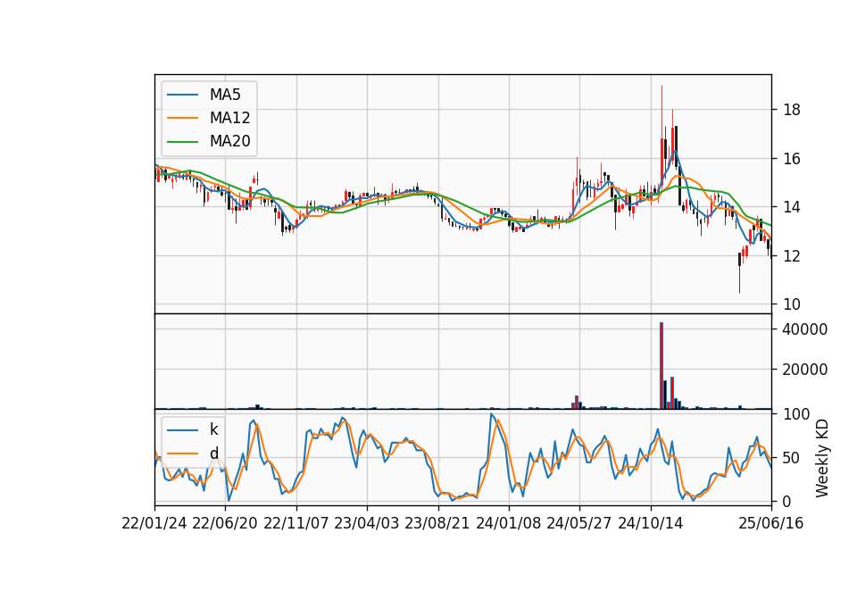Click the 24/10/14 date label
This screenshot has width=857, height=616.
click(651, 524)
